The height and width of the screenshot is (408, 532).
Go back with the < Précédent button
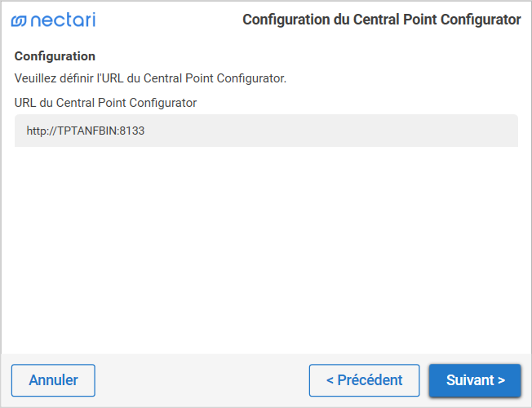tap(364, 380)
